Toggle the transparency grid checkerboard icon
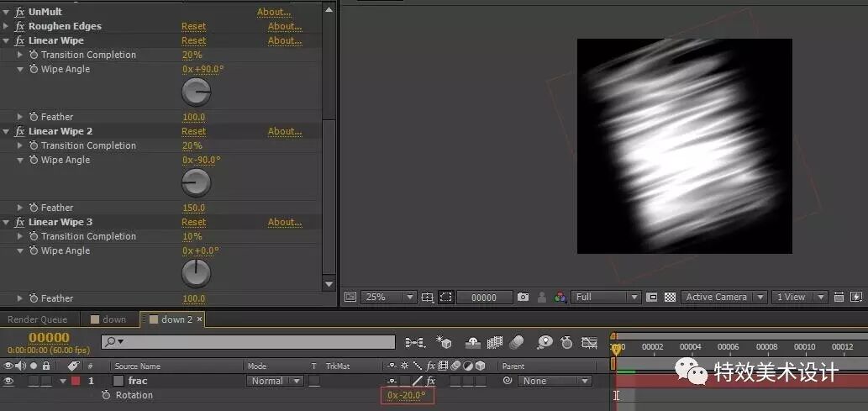 pos(670,297)
